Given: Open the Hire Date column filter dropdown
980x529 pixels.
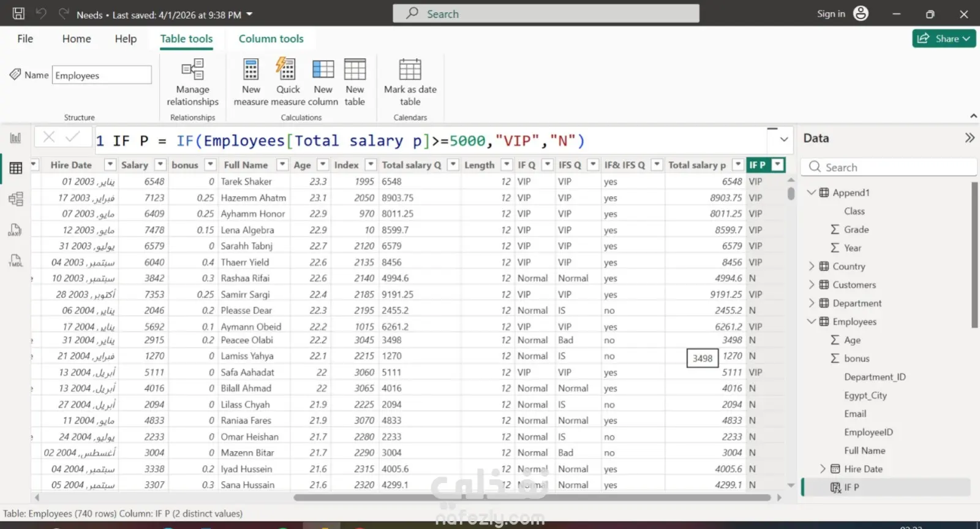Looking at the screenshot, I should pyautogui.click(x=110, y=164).
